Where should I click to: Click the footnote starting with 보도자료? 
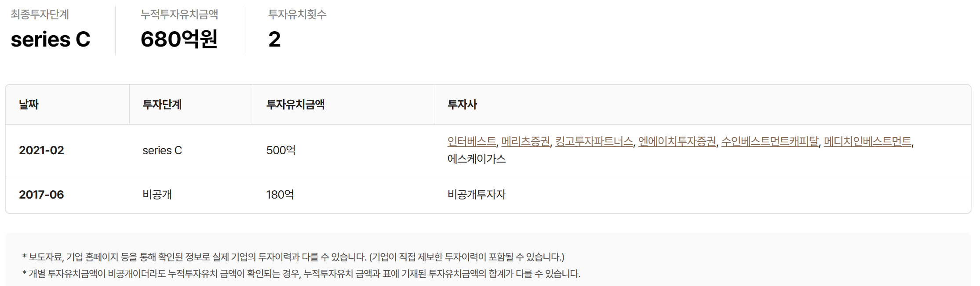[293, 257]
